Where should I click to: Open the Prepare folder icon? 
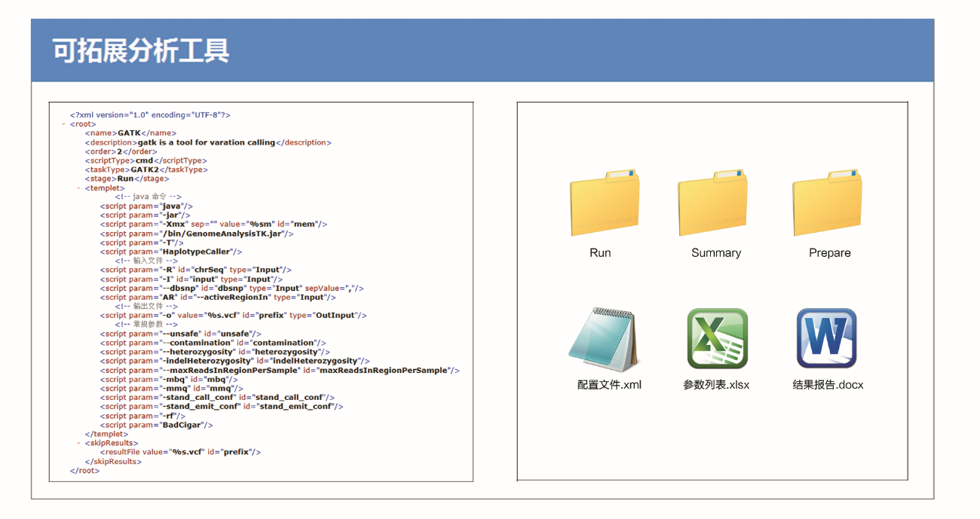[827, 203]
